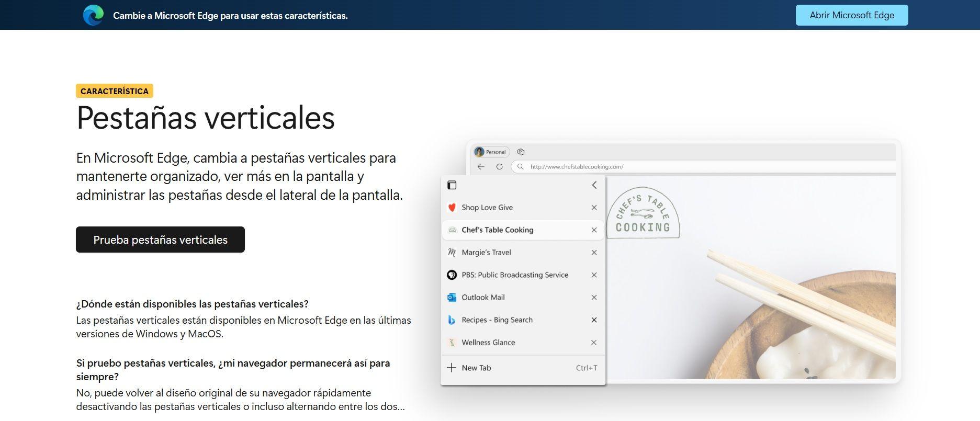Click Prueba pestañas verticales button
This screenshot has height=421, width=980.
[x=160, y=240]
